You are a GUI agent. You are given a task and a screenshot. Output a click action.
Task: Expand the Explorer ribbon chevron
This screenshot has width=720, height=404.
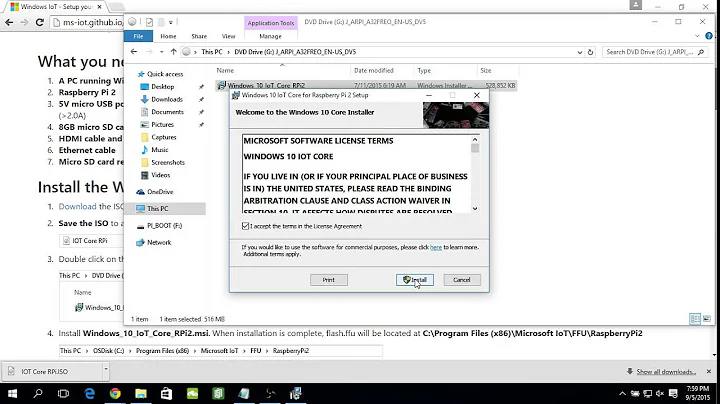(x=697, y=36)
